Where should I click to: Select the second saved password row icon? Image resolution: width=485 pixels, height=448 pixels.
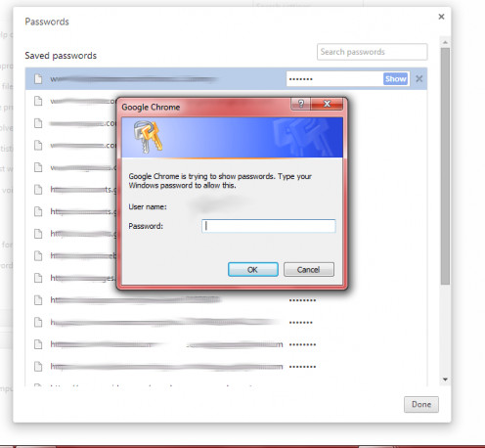pos(38,101)
